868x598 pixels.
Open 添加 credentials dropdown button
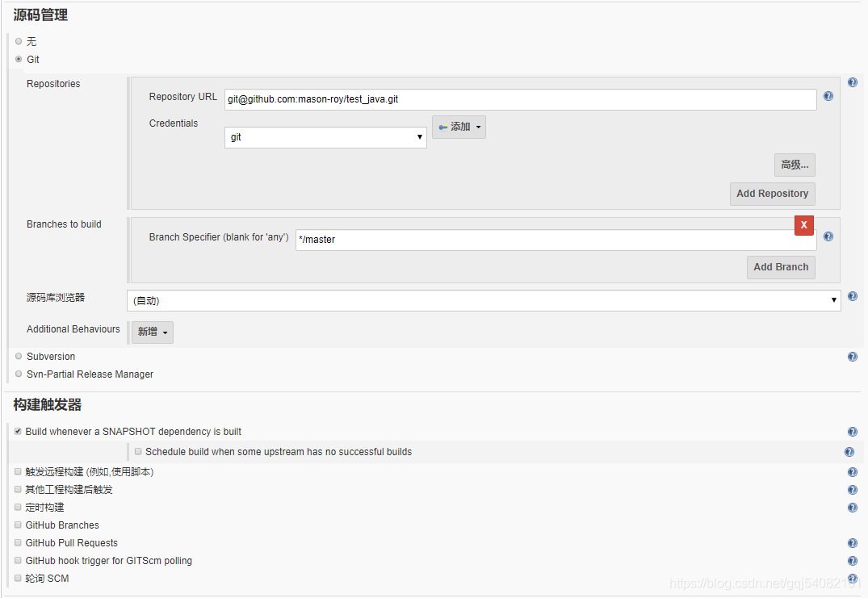459,128
